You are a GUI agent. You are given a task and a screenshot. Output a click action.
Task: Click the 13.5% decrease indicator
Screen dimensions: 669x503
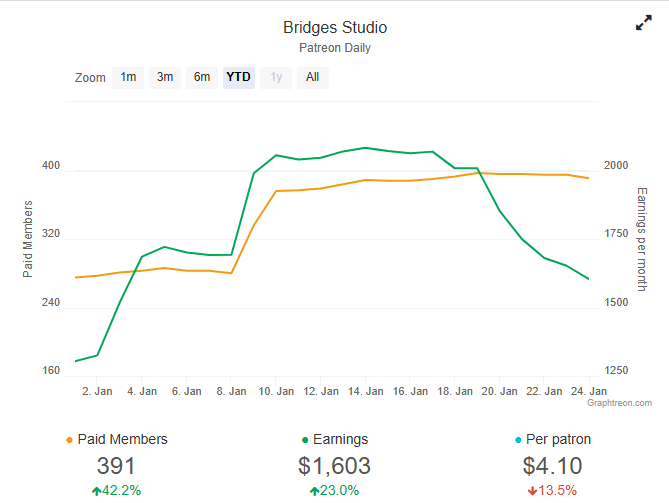[x=552, y=491]
